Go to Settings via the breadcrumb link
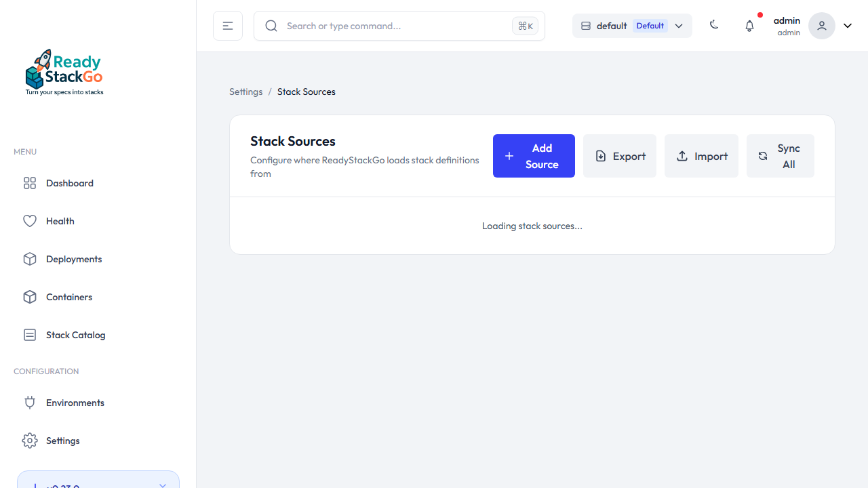The image size is (868, 488). [245, 91]
